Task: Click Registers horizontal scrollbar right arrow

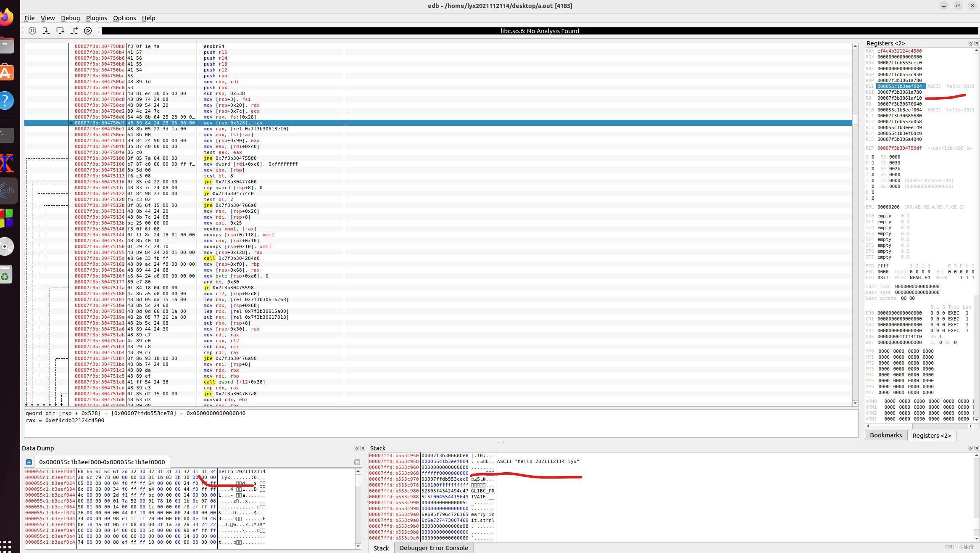Action: click(971, 426)
